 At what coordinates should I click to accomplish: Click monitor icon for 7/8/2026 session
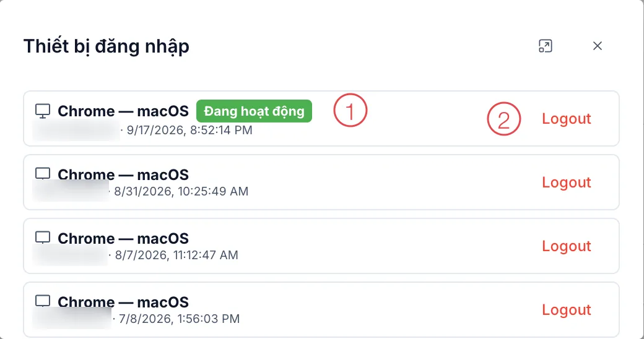coord(43,301)
